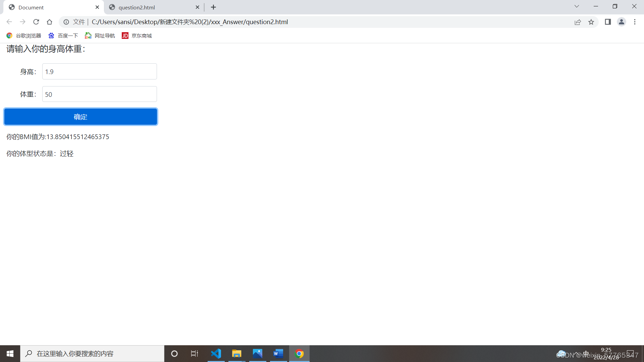Click the 确定 submit button

click(80, 117)
